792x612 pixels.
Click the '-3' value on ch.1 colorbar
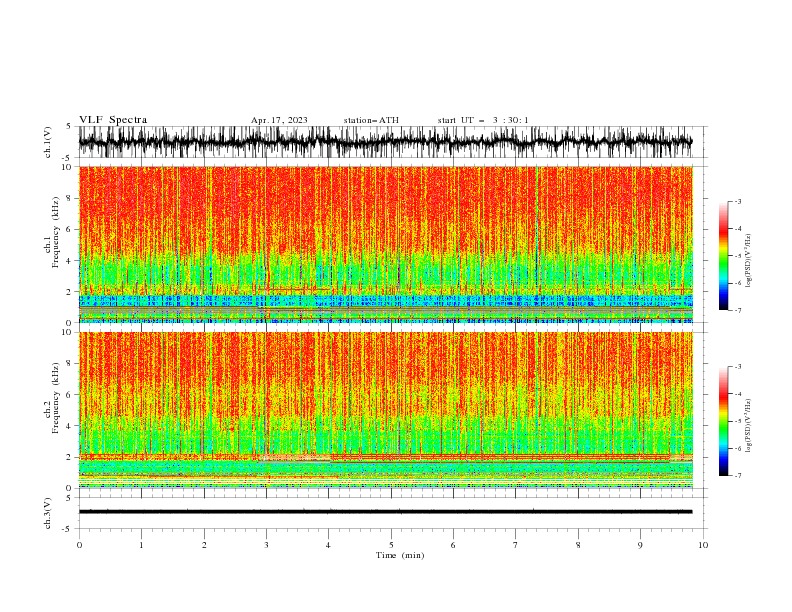point(737,201)
